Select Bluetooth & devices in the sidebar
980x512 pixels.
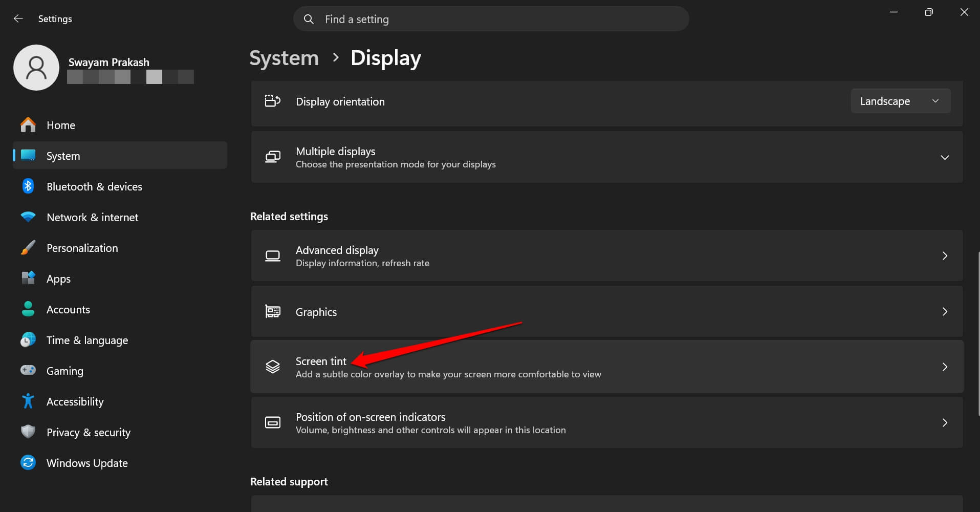click(120, 186)
